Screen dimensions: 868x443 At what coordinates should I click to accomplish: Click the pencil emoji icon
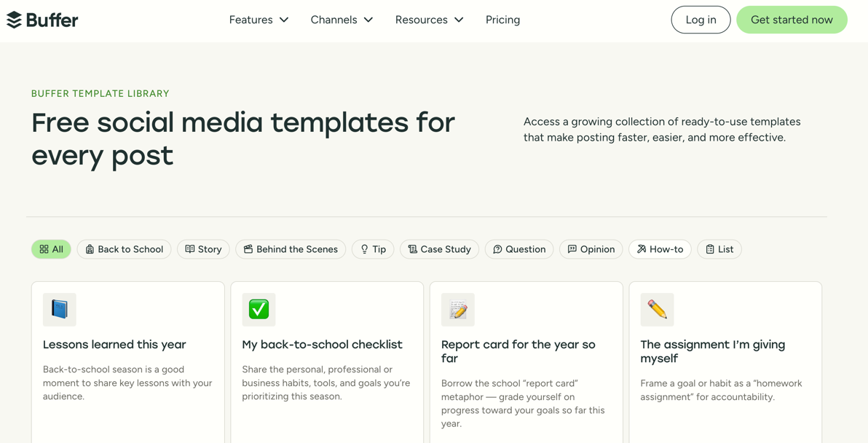[x=657, y=310]
